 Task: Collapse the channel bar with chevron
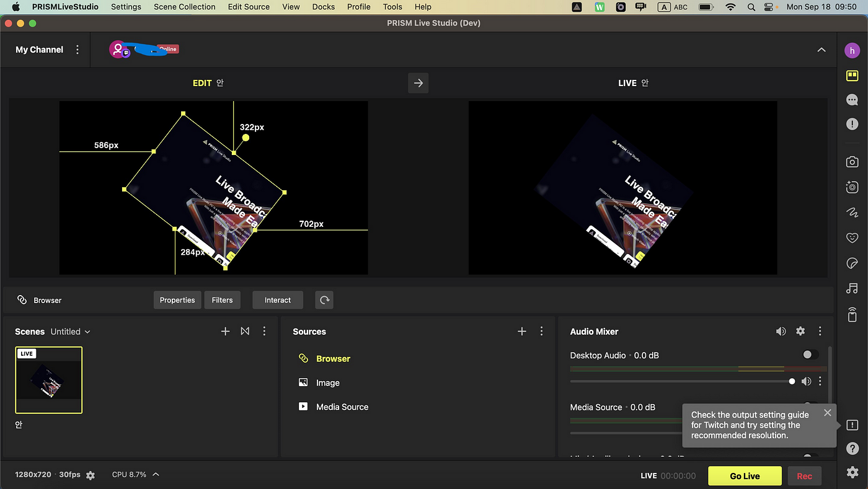coord(821,50)
